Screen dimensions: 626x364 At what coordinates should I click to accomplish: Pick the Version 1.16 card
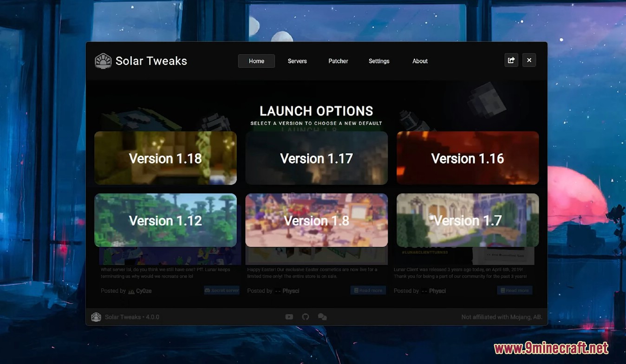tap(468, 158)
